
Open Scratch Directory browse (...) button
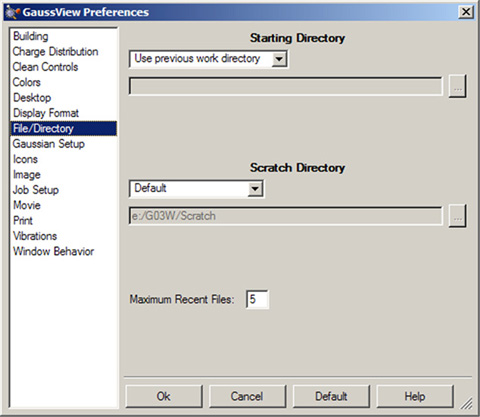click(457, 216)
